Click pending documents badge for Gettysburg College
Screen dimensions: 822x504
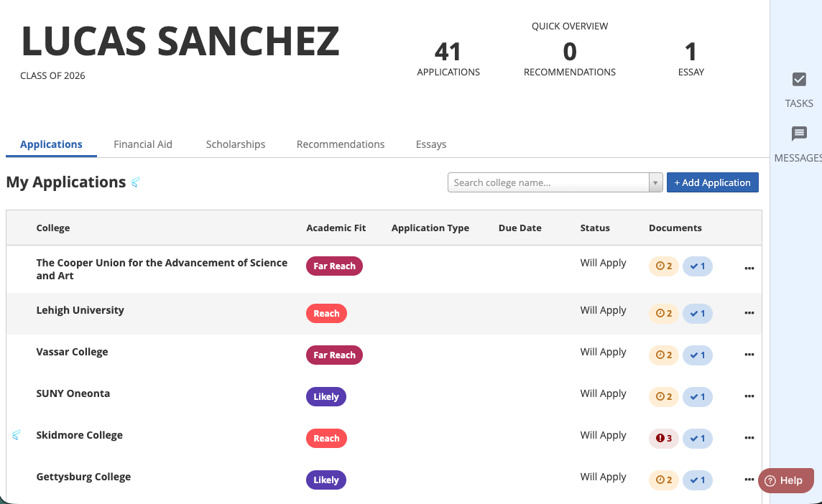[x=664, y=480]
